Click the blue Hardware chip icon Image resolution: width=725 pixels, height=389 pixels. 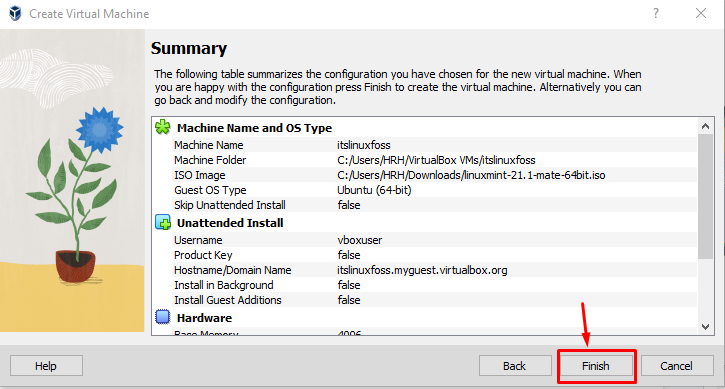click(x=163, y=317)
